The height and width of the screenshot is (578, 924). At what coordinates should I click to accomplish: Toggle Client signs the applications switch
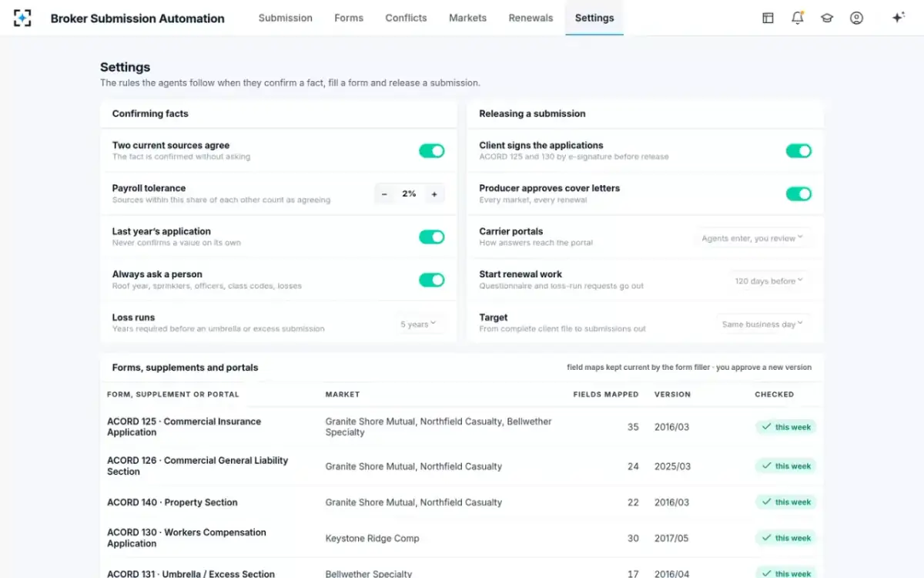(798, 151)
